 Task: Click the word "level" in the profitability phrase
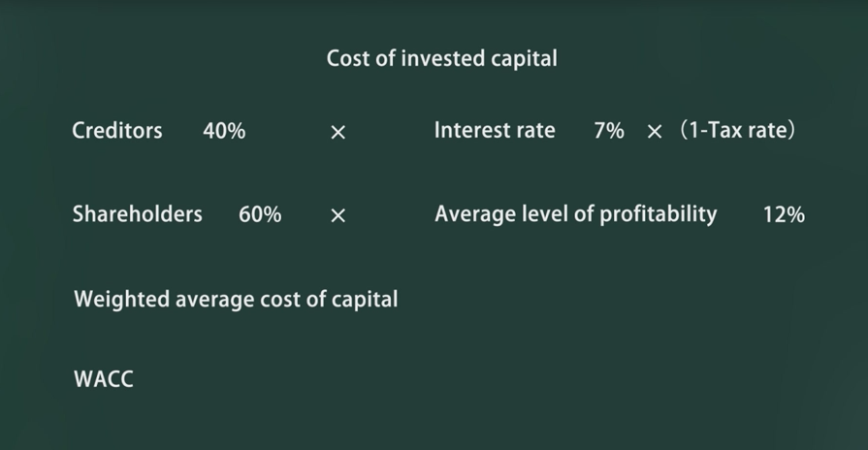545,214
